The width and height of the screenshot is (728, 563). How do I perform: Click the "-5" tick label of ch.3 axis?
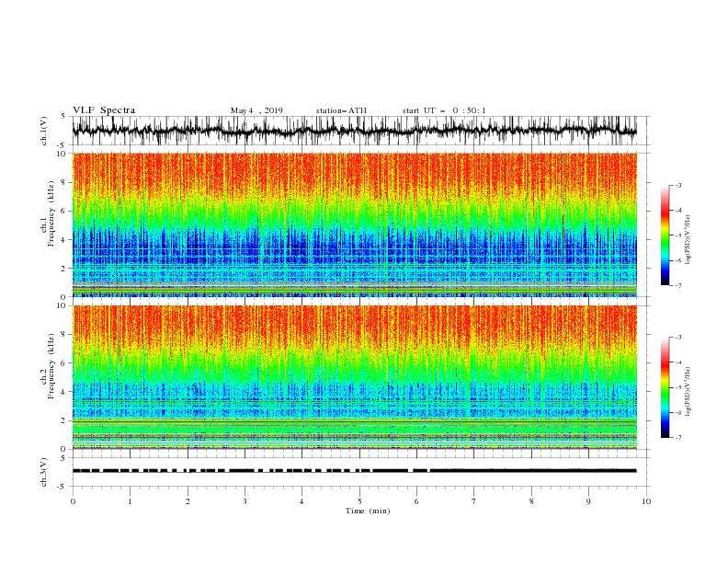pos(63,487)
